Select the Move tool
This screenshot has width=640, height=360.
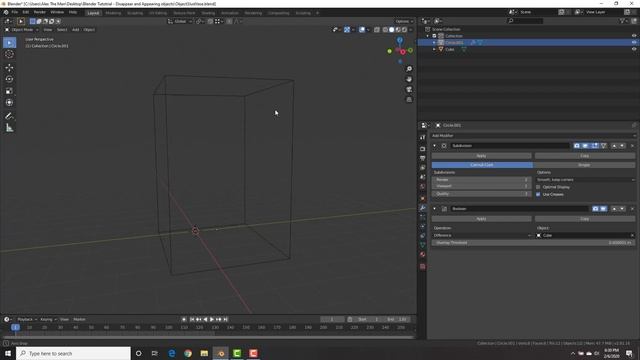(9, 67)
